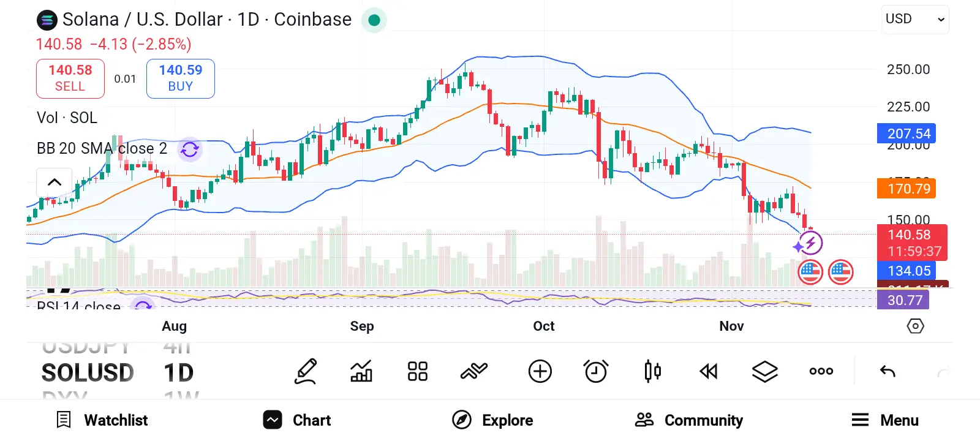Create an alert with clock icon
The width and height of the screenshot is (980, 441).
click(x=596, y=371)
